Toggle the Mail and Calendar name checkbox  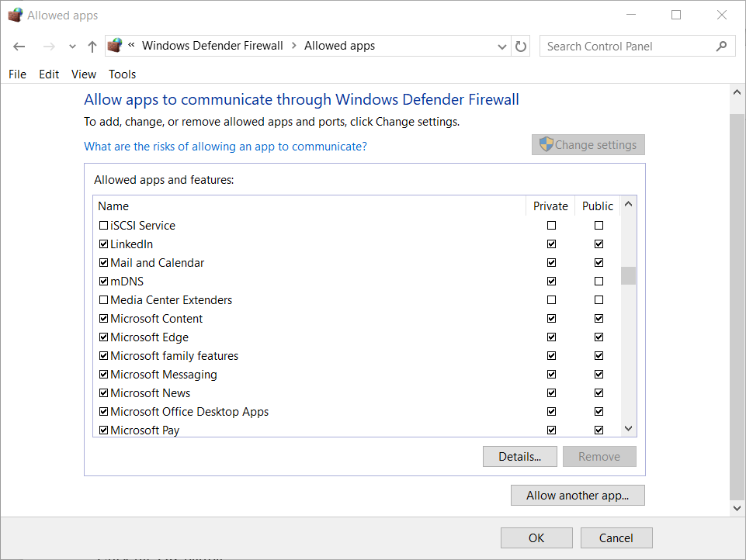pyautogui.click(x=103, y=262)
